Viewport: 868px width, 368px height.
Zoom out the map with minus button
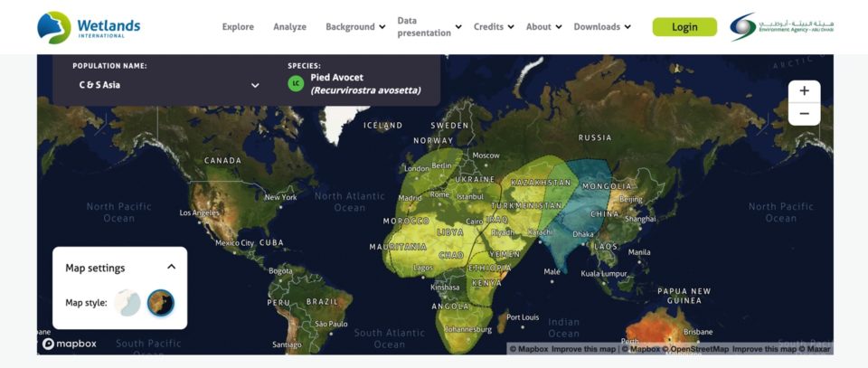pyautogui.click(x=805, y=114)
